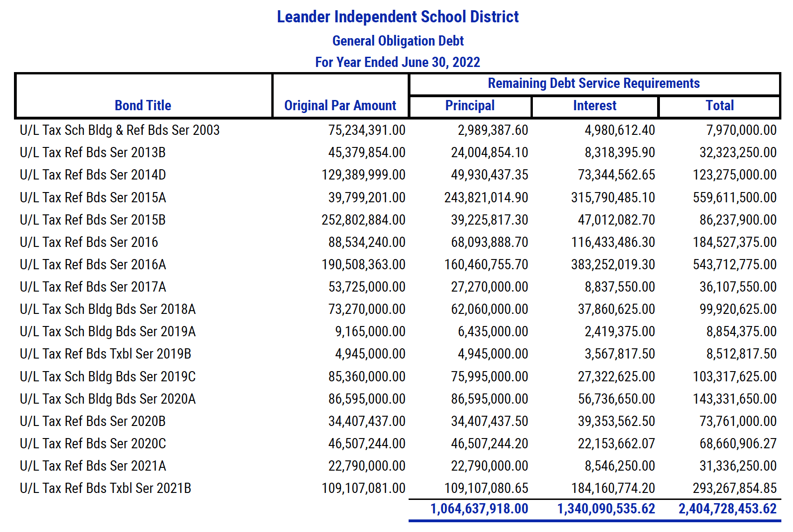
Task: Select U/L Tax Sch Bldg Bds Ser 2020A title
Action: [108, 399]
